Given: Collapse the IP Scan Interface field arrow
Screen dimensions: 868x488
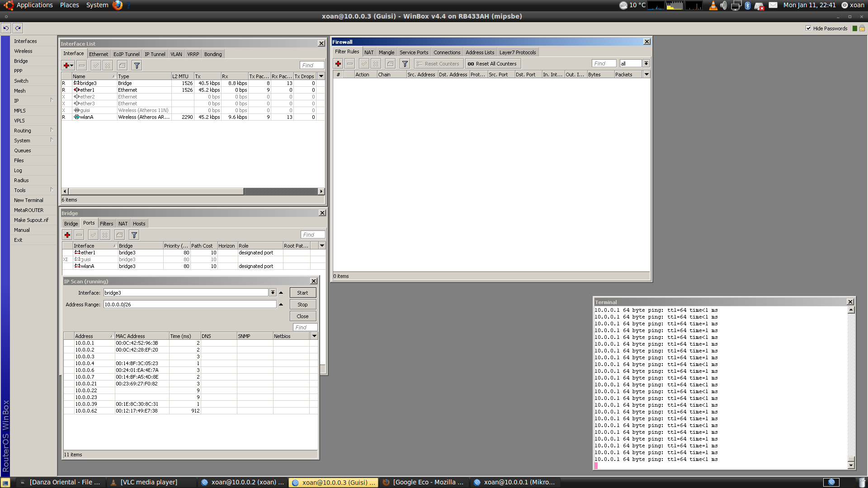Looking at the screenshot, I should [x=281, y=293].
